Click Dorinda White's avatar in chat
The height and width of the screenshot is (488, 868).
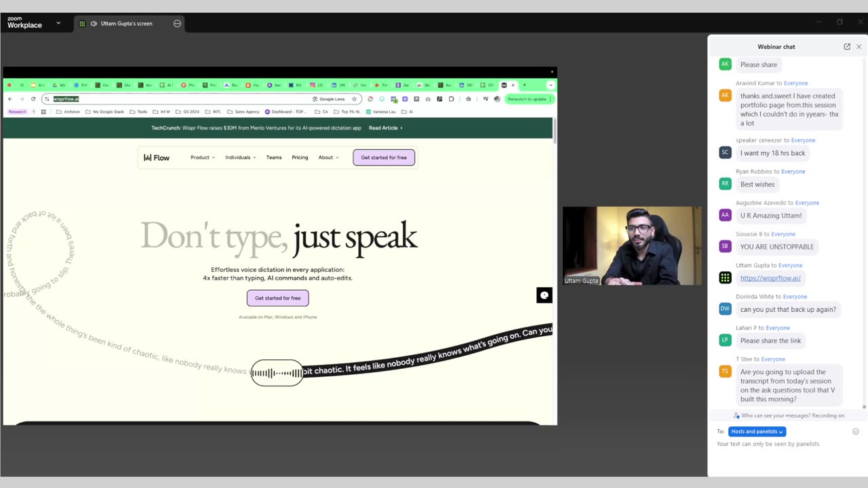[x=725, y=308]
